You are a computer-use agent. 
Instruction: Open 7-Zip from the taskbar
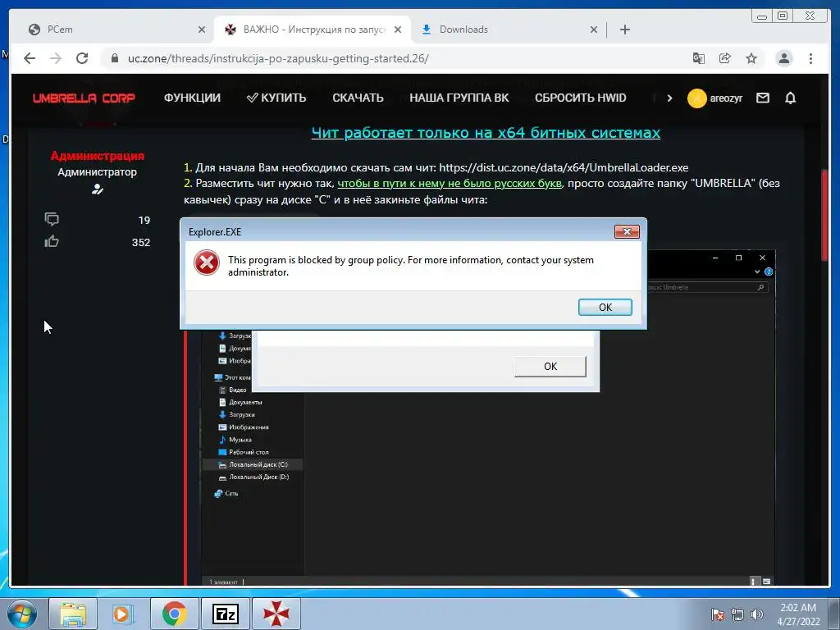click(225, 614)
